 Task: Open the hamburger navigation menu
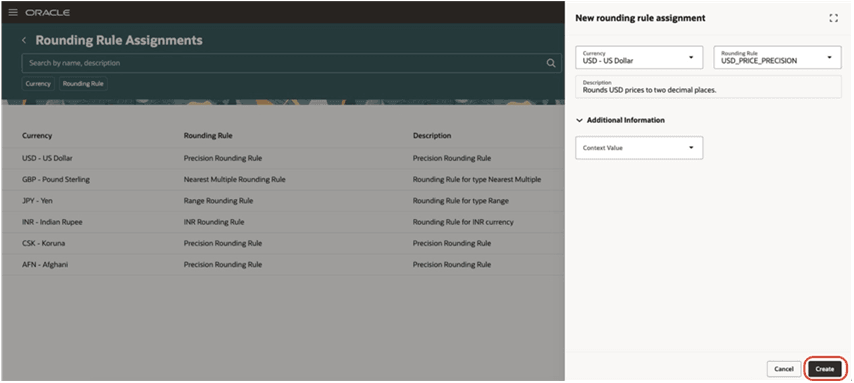pyautogui.click(x=13, y=12)
